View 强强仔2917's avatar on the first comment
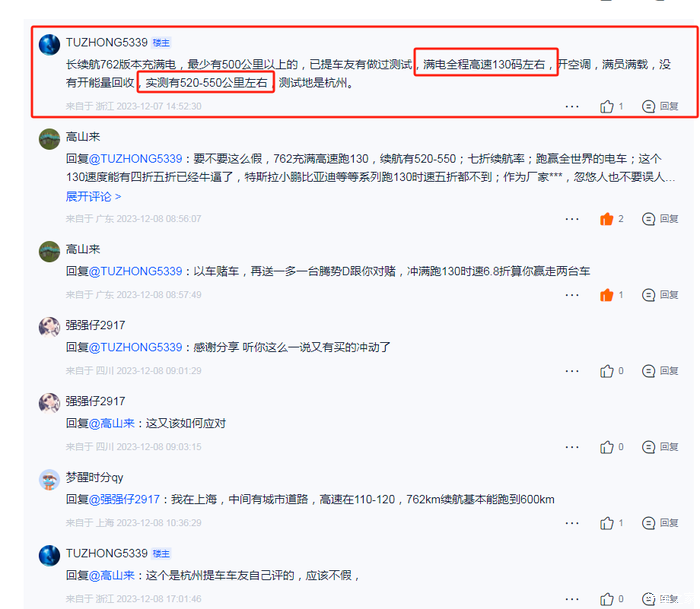 [x=50, y=327]
